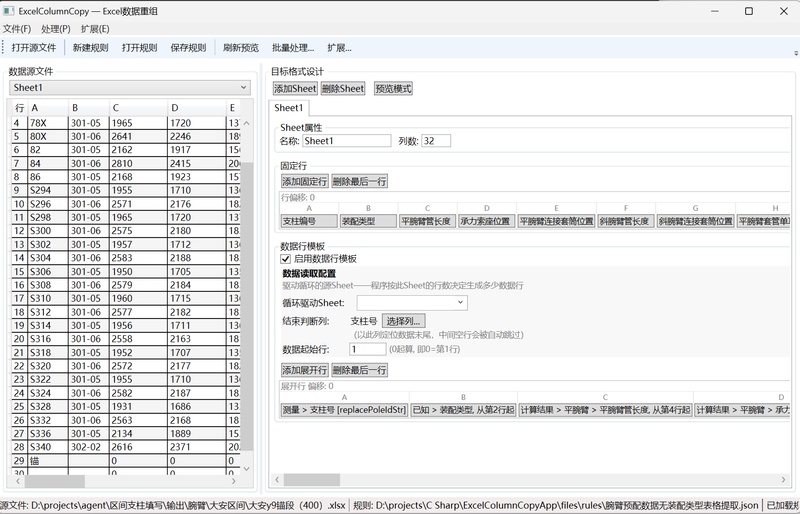Click 保存规则 toolbar button
This screenshot has height=514, width=800.
[x=188, y=47]
